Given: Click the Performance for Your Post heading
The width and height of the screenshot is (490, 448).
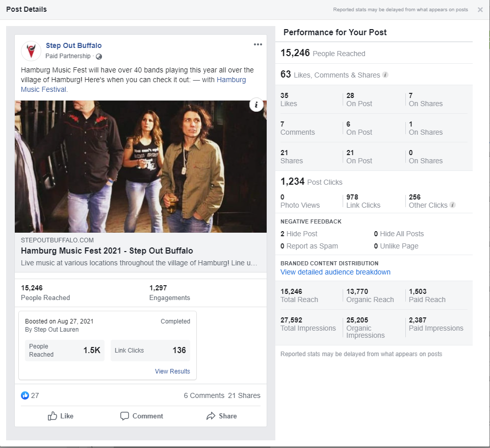Looking at the screenshot, I should [334, 32].
